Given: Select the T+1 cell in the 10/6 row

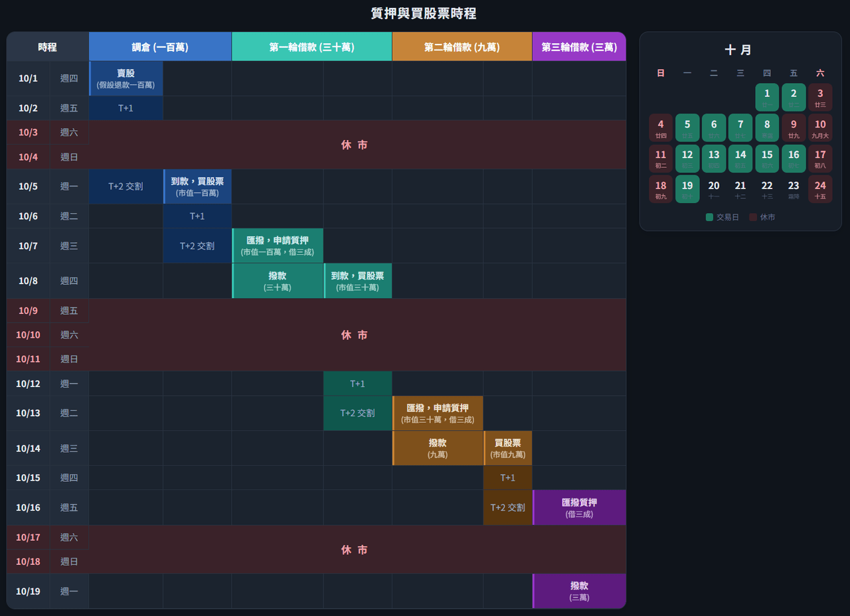Looking at the screenshot, I should [x=197, y=216].
